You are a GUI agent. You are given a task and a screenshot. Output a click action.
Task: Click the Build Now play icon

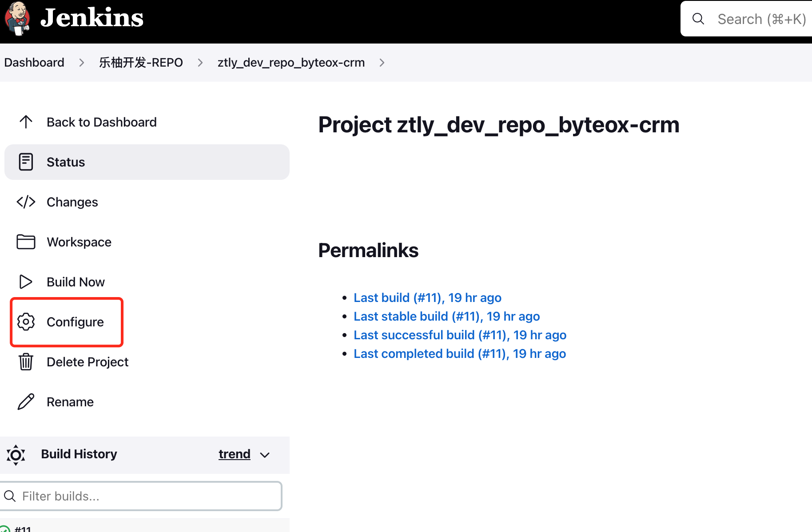[26, 282]
